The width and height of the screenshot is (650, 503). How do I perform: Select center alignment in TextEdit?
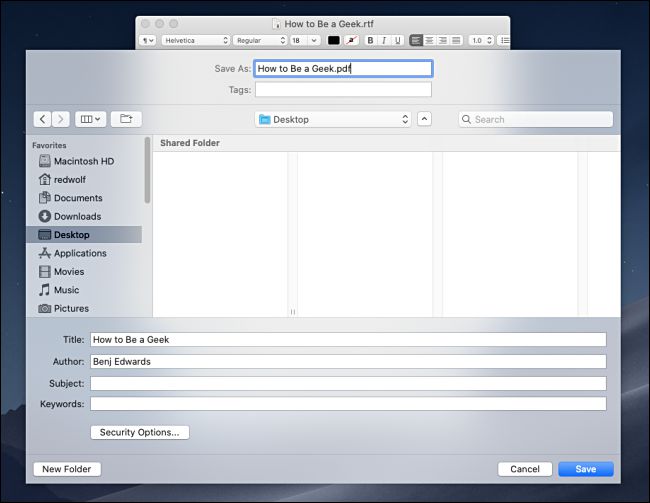429,40
